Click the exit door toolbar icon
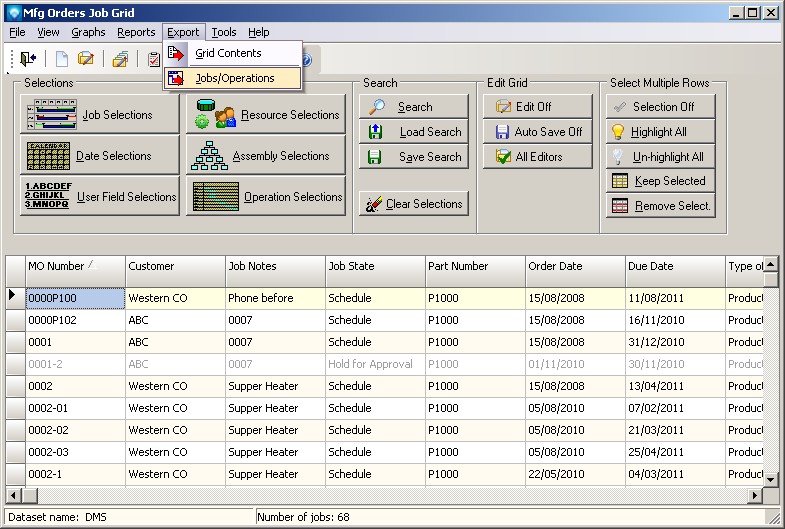 [27, 59]
